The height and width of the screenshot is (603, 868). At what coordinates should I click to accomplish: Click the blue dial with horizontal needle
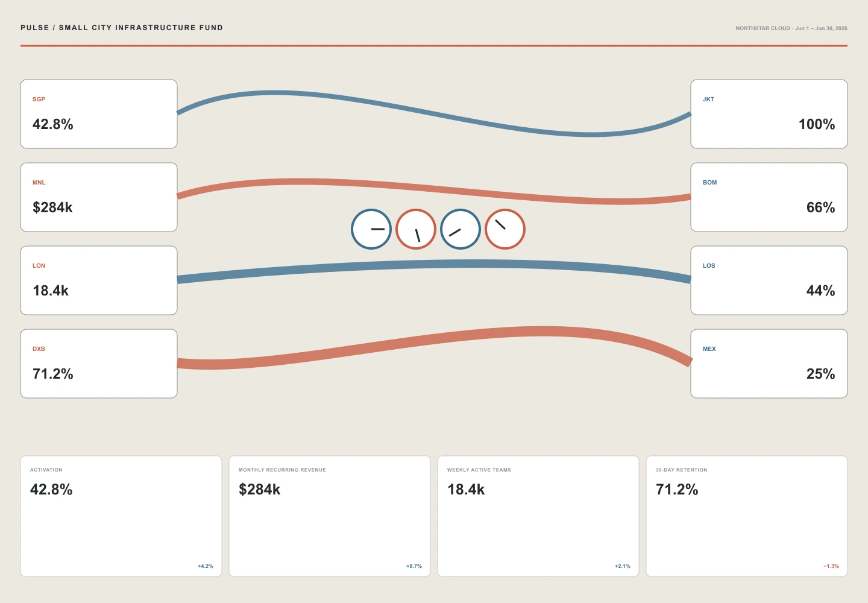[x=371, y=229]
